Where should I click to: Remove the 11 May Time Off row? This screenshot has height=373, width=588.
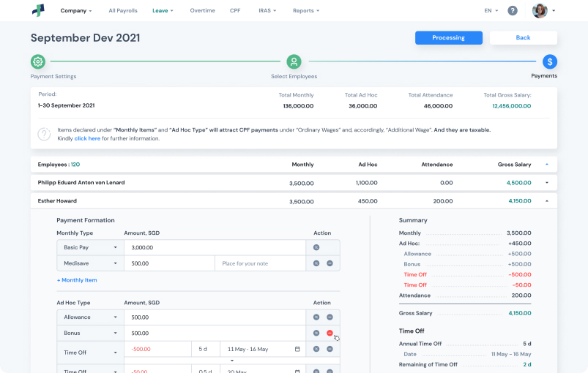click(330, 349)
